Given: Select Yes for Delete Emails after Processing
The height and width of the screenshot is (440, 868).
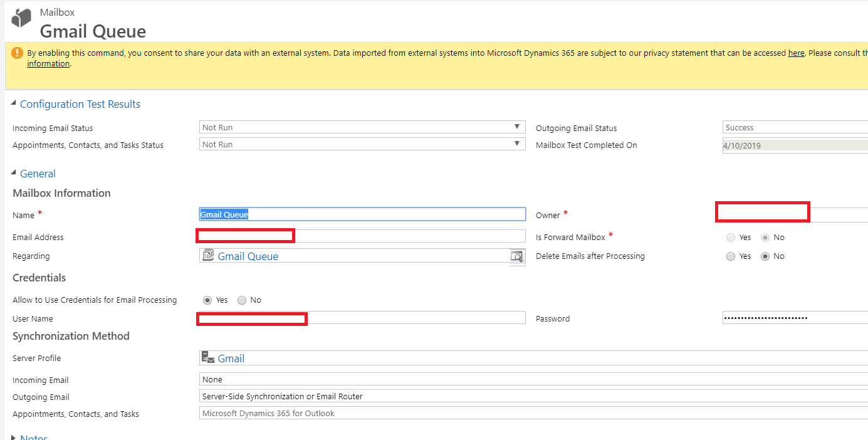Looking at the screenshot, I should pos(731,256).
